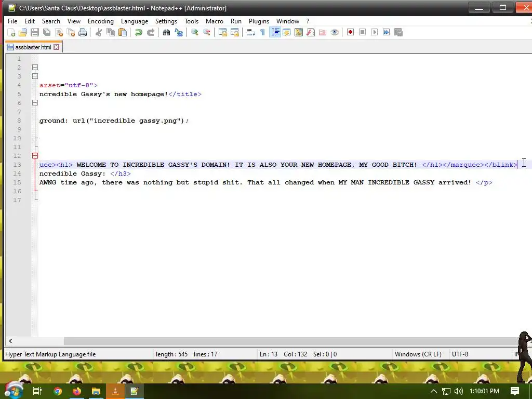Click Run Macro Multiple Times icon
The height and width of the screenshot is (399, 532).
coord(386,32)
